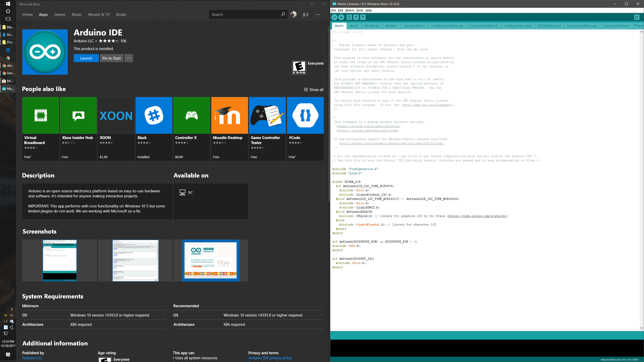Open the Serial Monitor magnifier icon
644x362 pixels.
pyautogui.click(x=636, y=17)
